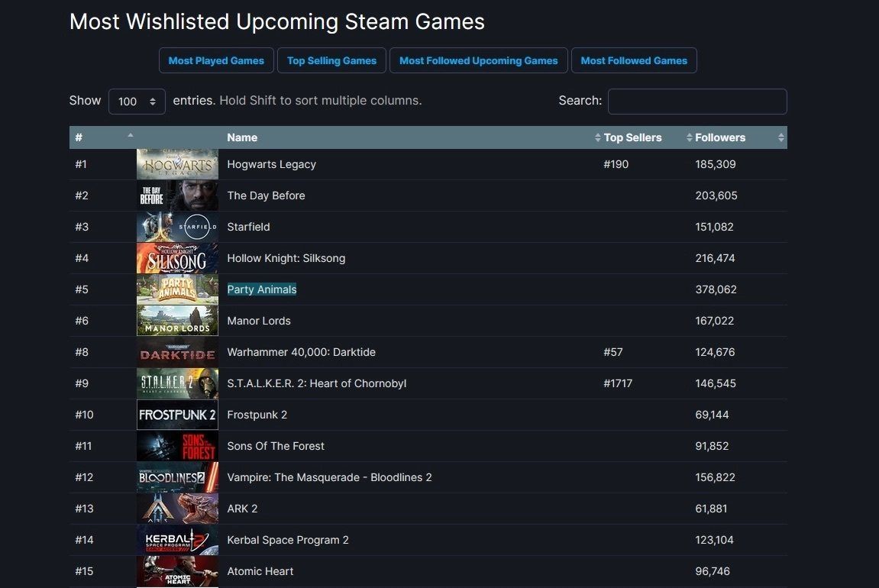Select rank cell #15

[84, 571]
